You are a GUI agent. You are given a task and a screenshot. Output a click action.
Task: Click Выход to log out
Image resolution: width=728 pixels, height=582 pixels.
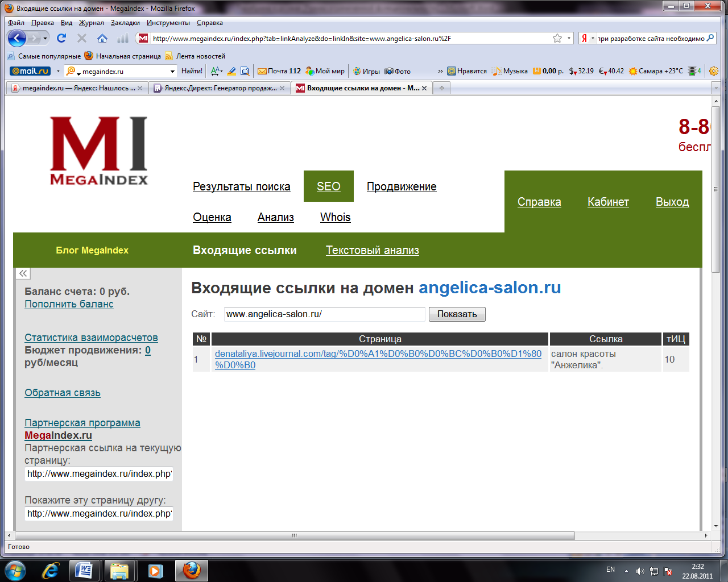[672, 202]
